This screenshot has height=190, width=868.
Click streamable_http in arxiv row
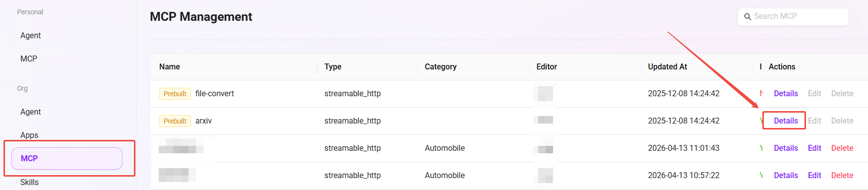coord(353,121)
